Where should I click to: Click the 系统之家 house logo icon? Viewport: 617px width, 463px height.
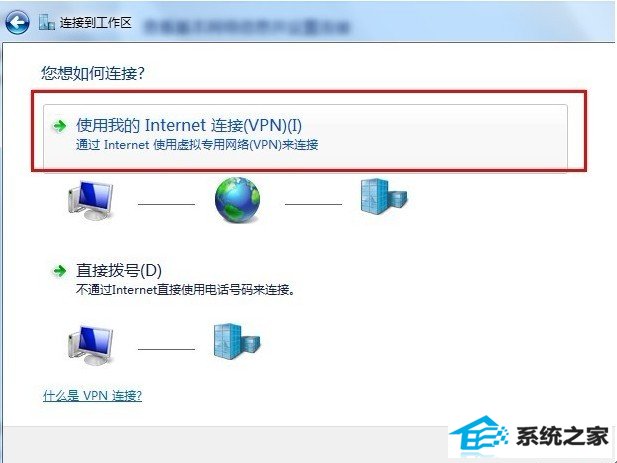[x=478, y=434]
